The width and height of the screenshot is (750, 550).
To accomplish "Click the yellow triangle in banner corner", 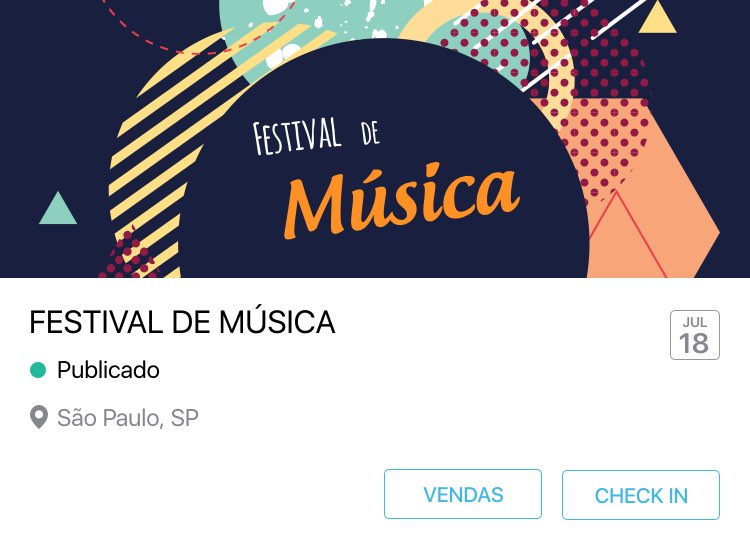I will click(657, 18).
